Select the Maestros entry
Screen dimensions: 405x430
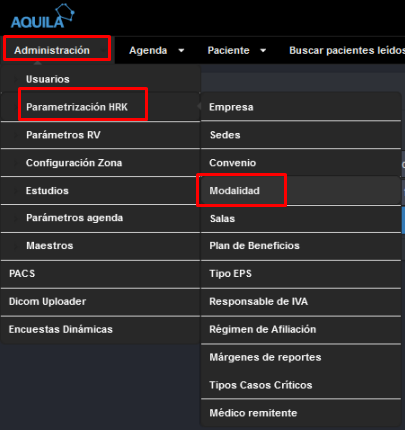(x=100, y=246)
